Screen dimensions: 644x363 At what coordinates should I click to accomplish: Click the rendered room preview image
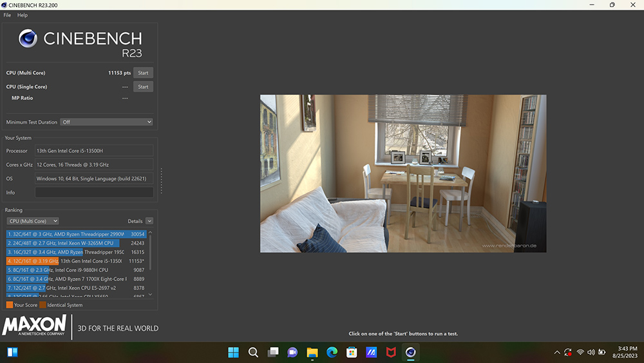pos(403,173)
